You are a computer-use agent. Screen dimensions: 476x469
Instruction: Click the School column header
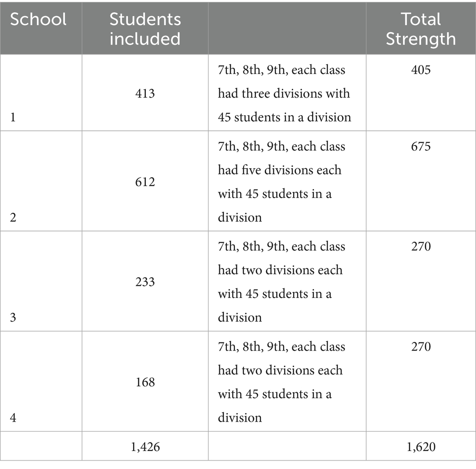[38, 19]
